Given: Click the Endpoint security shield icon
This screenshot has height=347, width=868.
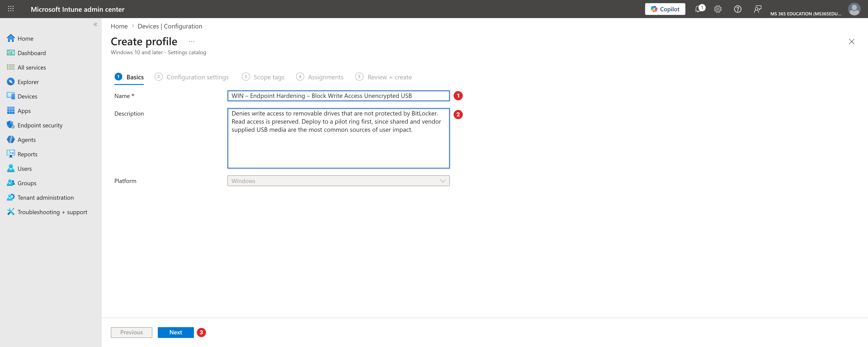Looking at the screenshot, I should click(x=11, y=125).
